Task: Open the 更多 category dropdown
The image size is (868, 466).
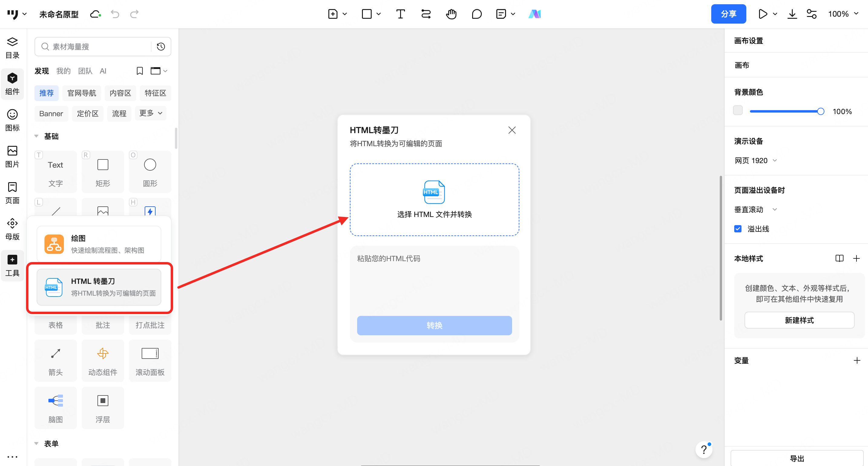Action: coord(151,113)
